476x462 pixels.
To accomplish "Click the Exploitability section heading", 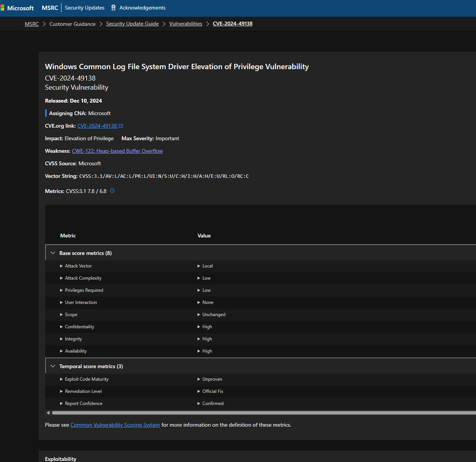I will pyautogui.click(x=61, y=459).
